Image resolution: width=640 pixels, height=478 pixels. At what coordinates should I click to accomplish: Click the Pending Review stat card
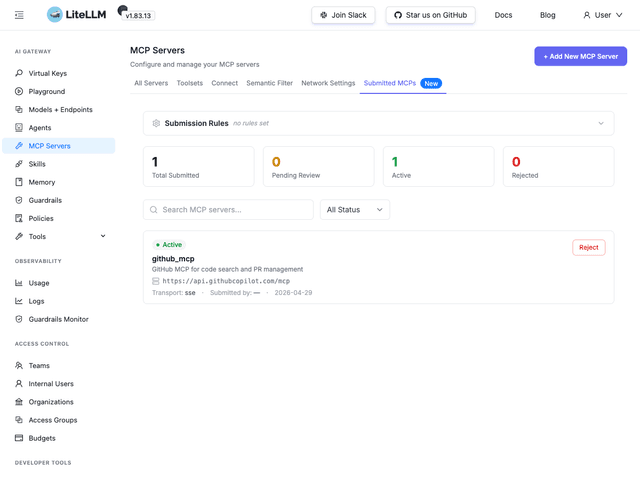click(x=319, y=167)
